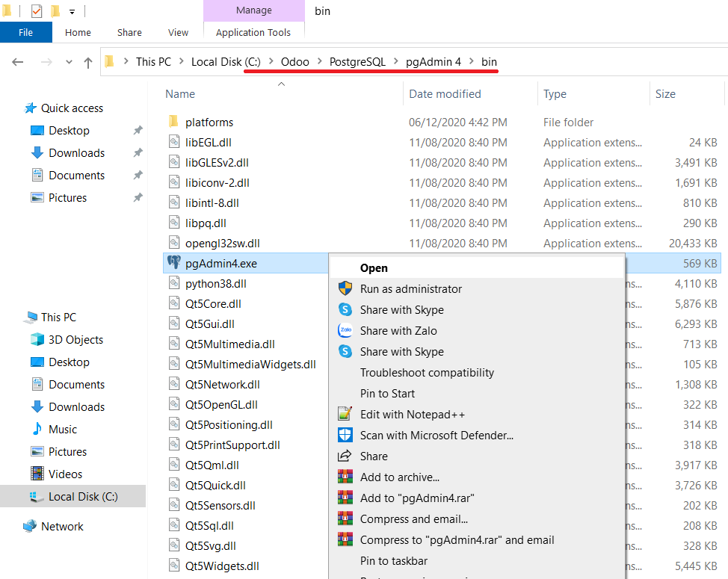This screenshot has width=728, height=579.
Task: Click the libEGL.dll file icon
Action: point(174,142)
